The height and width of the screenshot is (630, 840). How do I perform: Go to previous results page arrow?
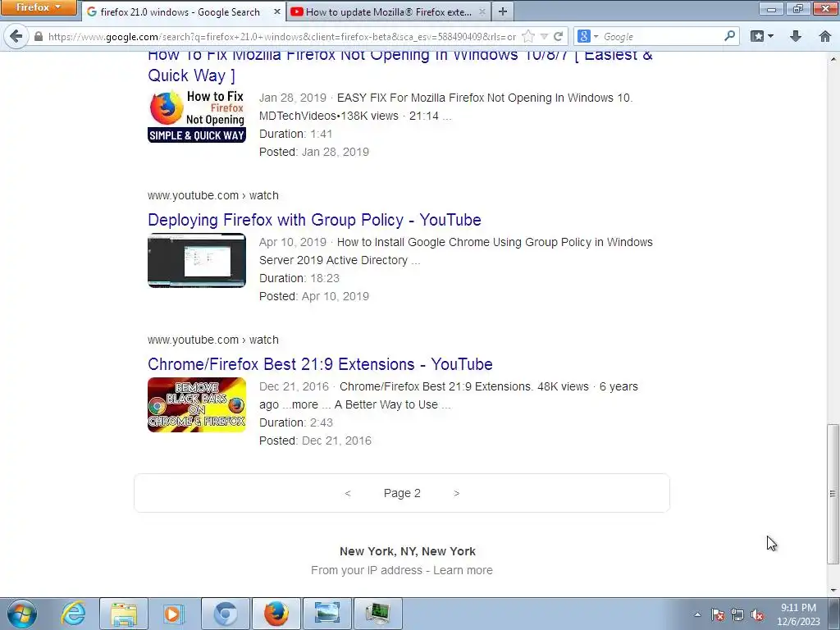click(x=348, y=493)
